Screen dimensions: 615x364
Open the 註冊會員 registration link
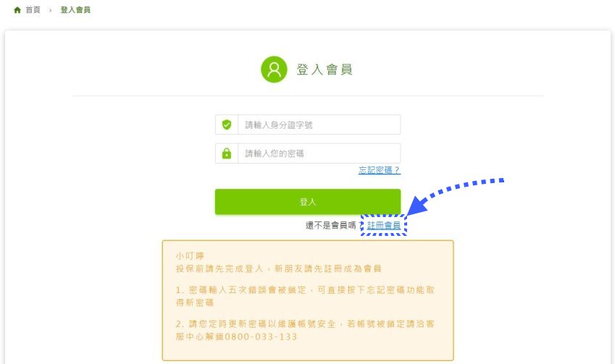click(384, 225)
